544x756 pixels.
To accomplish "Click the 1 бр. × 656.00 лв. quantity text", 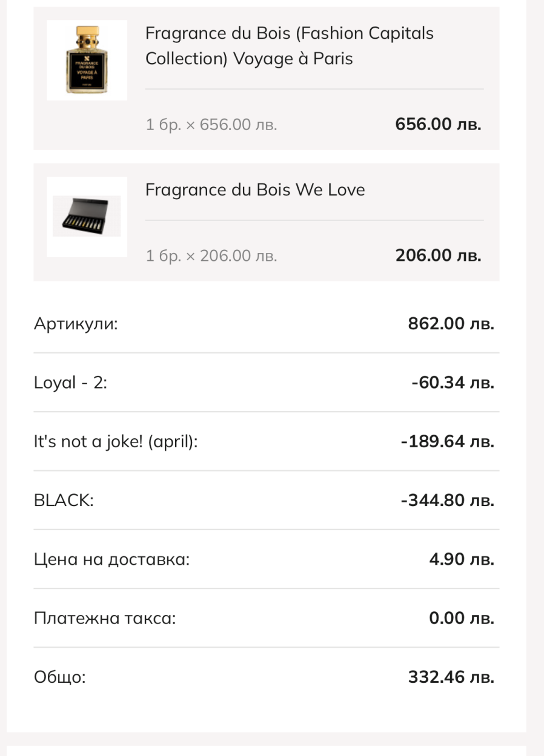I will (x=211, y=125).
